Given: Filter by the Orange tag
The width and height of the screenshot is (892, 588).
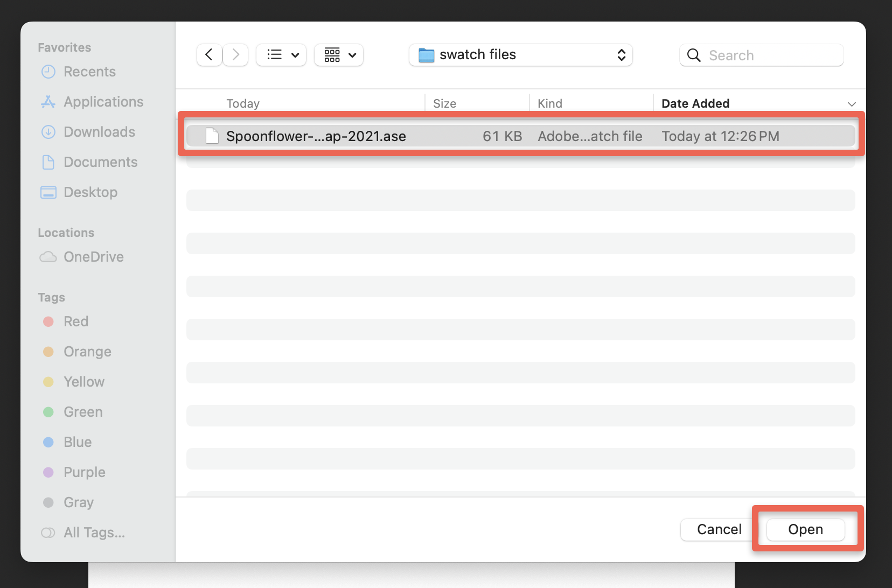Looking at the screenshot, I should 87,352.
